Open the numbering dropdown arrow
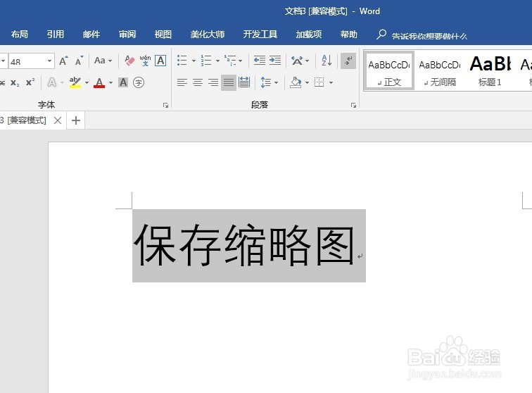The height and width of the screenshot is (393, 532). point(217,61)
